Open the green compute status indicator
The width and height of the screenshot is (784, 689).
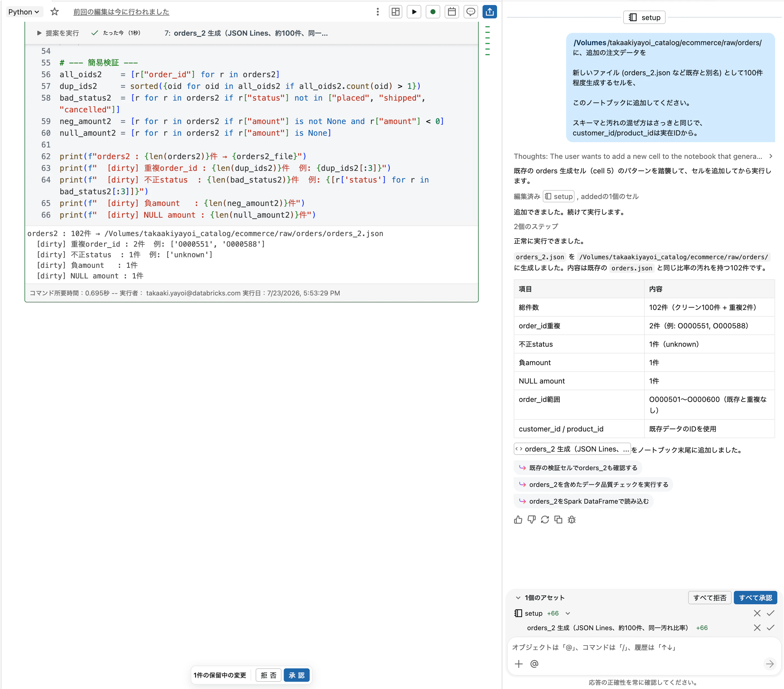pos(433,12)
